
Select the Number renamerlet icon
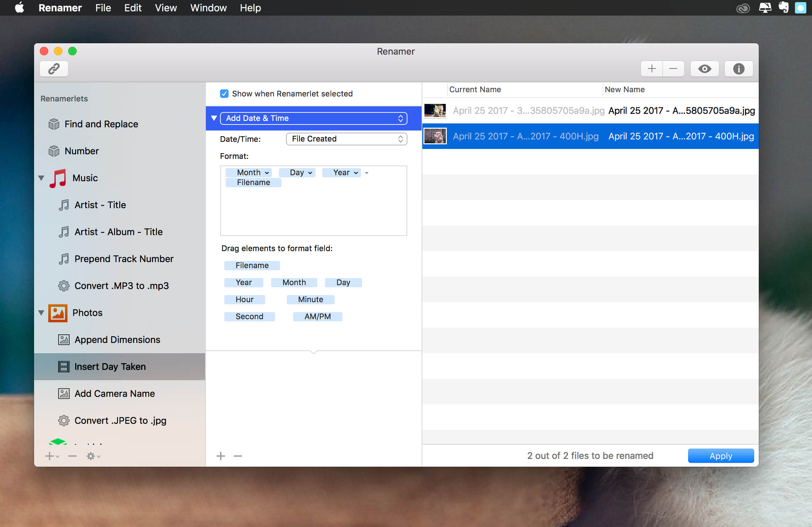54,151
